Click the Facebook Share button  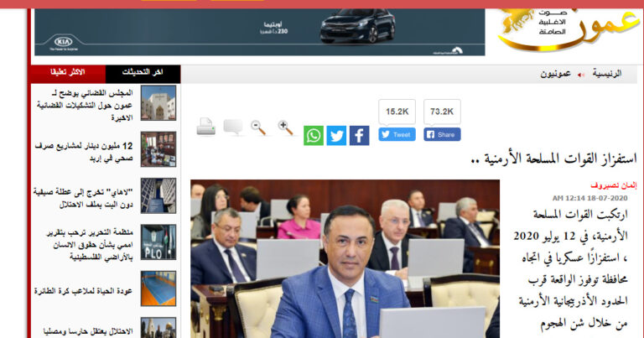442,134
